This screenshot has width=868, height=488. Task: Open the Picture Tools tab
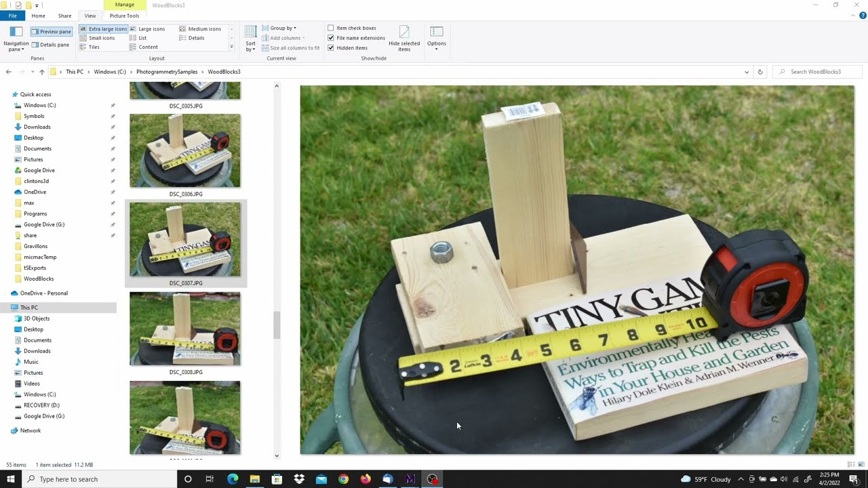124,16
